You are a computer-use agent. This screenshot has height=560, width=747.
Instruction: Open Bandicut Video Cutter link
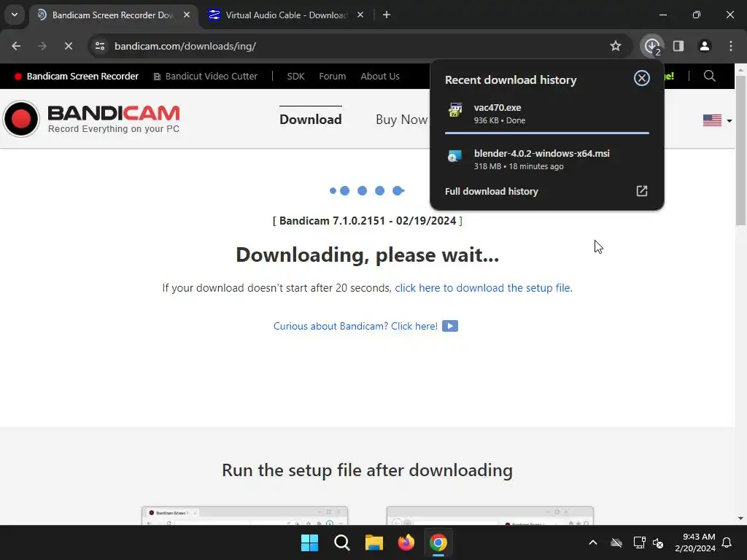click(205, 76)
